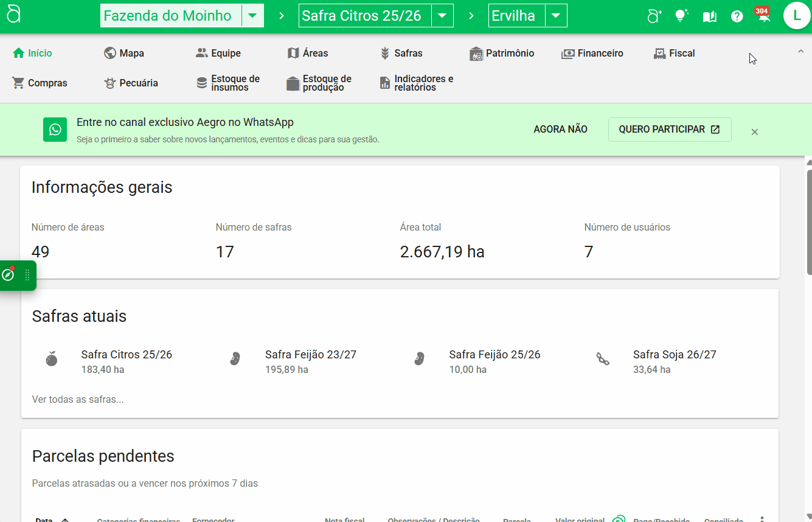This screenshot has width=812, height=522.
Task: Open Safra Feijão 23/27 crop card
Action: coord(293,361)
